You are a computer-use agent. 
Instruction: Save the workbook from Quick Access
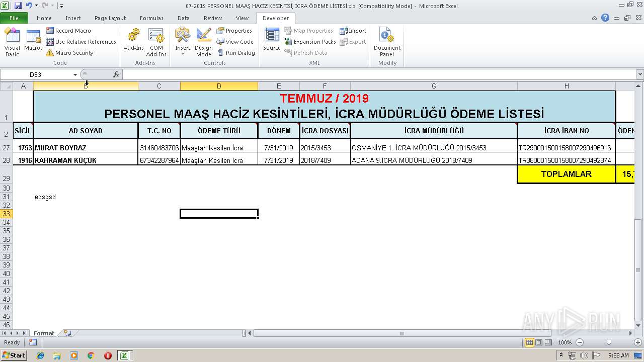pyautogui.click(x=18, y=6)
